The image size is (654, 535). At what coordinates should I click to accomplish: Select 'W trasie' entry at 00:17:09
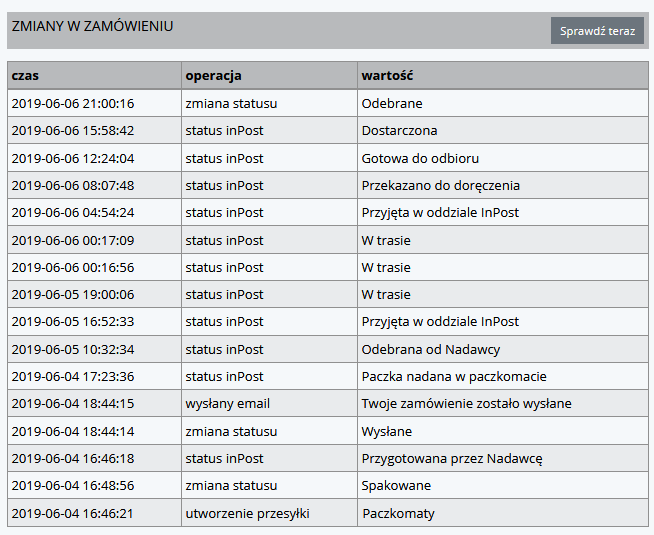tap(386, 240)
